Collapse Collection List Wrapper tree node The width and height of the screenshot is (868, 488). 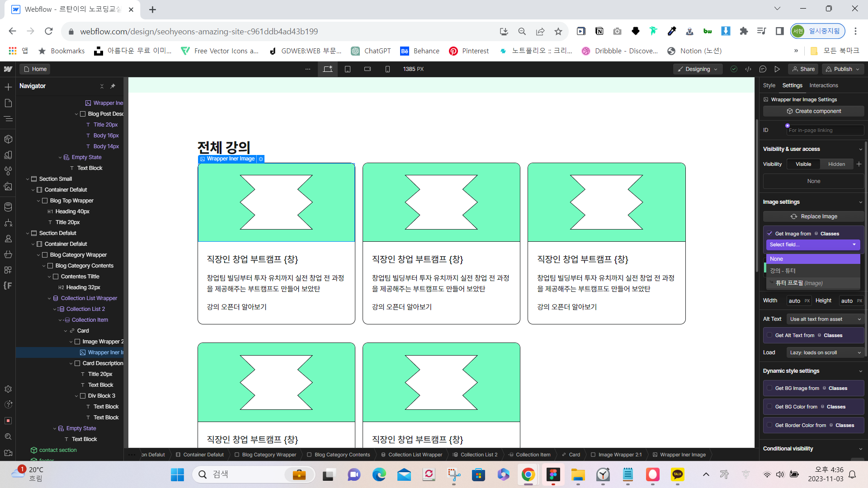[49, 298]
